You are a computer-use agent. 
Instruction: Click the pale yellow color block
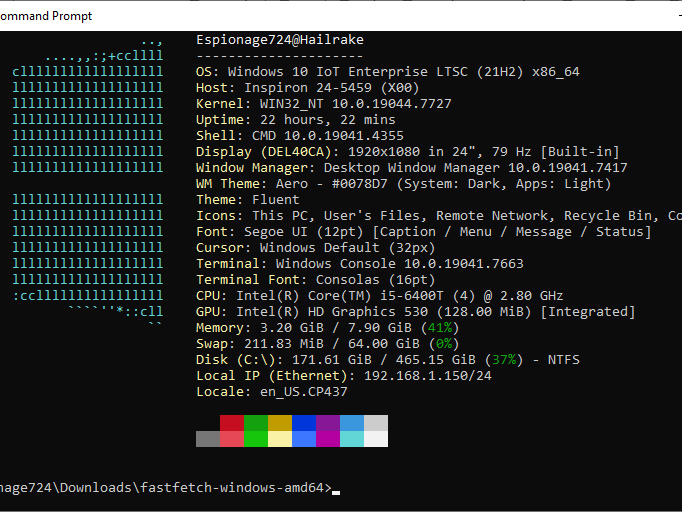(x=280, y=439)
